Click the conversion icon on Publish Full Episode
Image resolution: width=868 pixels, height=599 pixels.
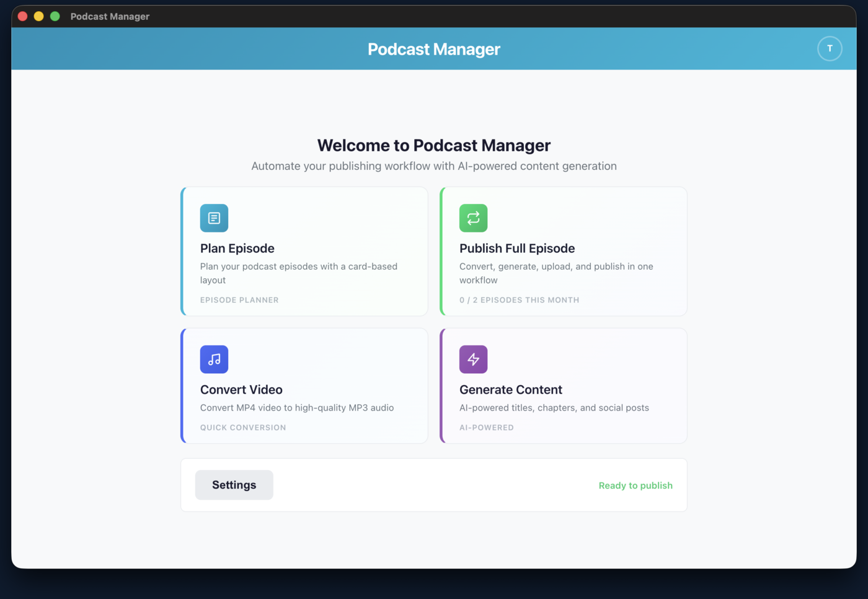pyautogui.click(x=473, y=218)
